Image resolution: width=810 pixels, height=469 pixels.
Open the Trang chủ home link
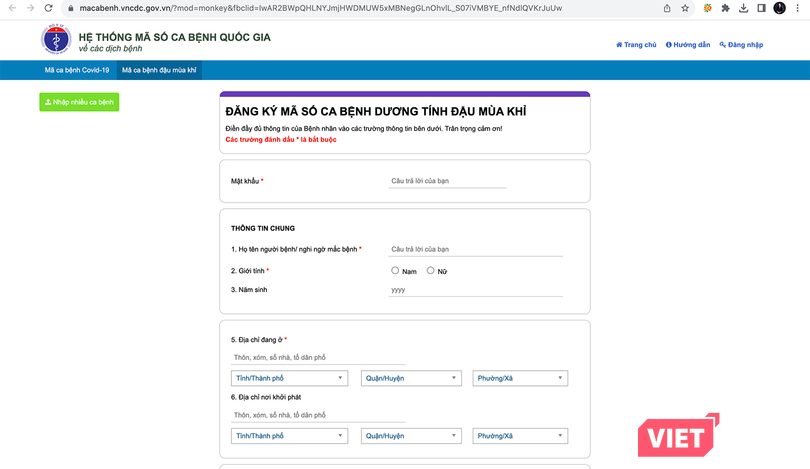coord(636,45)
